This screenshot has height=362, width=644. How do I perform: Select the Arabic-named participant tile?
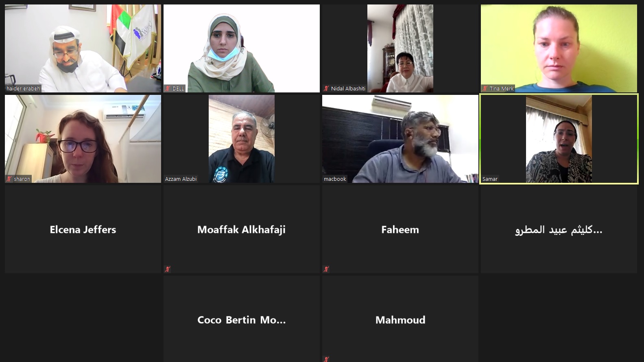tap(559, 229)
